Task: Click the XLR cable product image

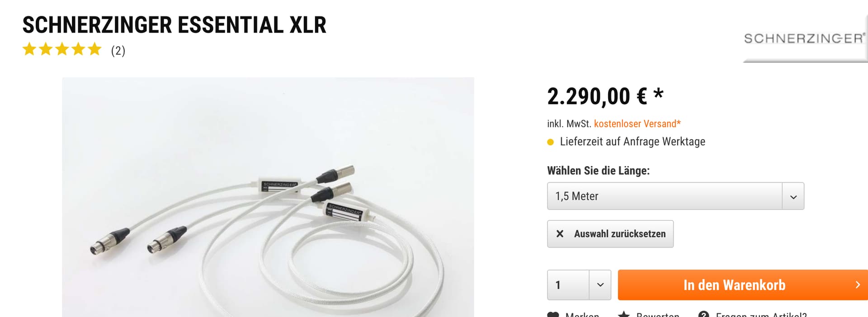Action: (x=268, y=197)
